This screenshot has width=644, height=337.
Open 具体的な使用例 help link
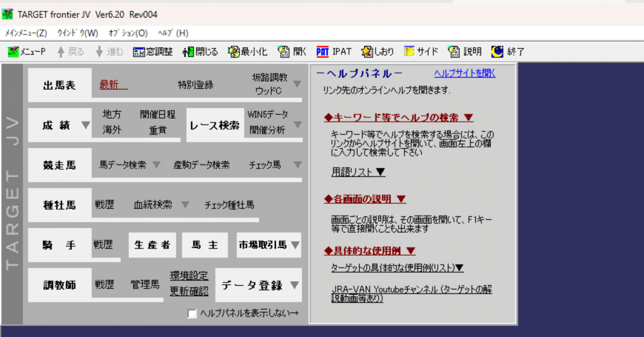tap(370, 250)
